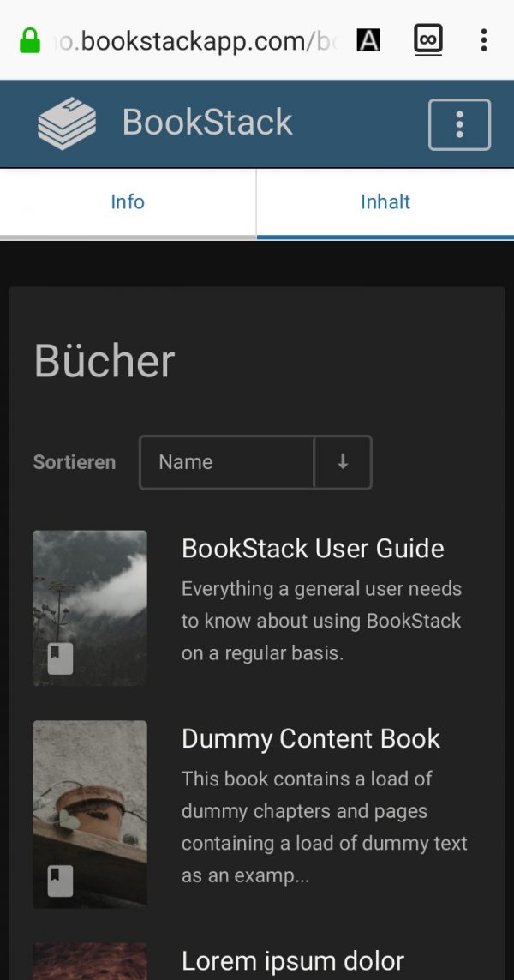Open the BookStack User Guide title link
The image size is (514, 980).
(313, 549)
